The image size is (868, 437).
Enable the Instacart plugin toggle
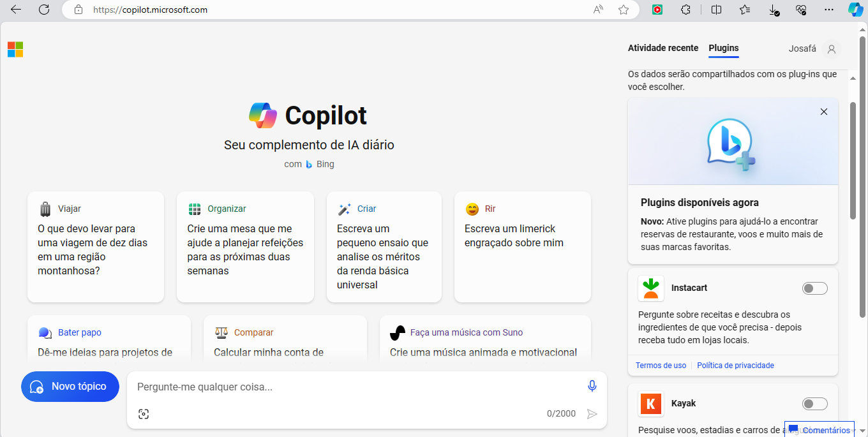[815, 288]
